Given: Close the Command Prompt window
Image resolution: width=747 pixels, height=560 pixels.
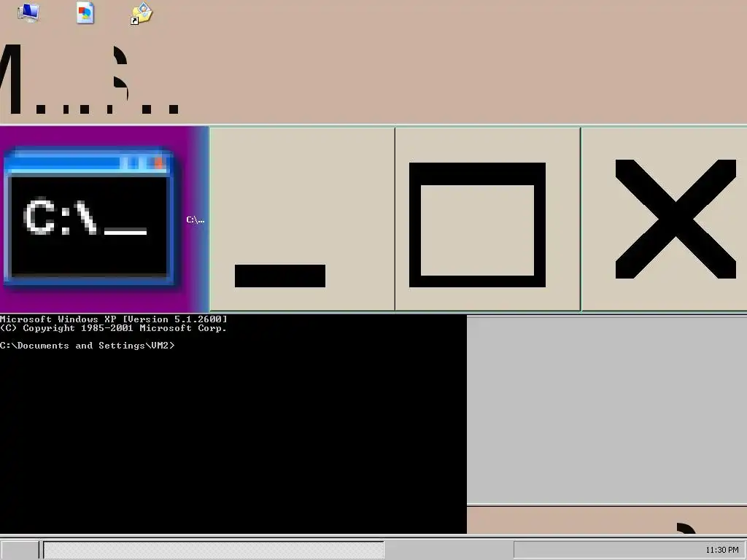Looking at the screenshot, I should tap(665, 219).
